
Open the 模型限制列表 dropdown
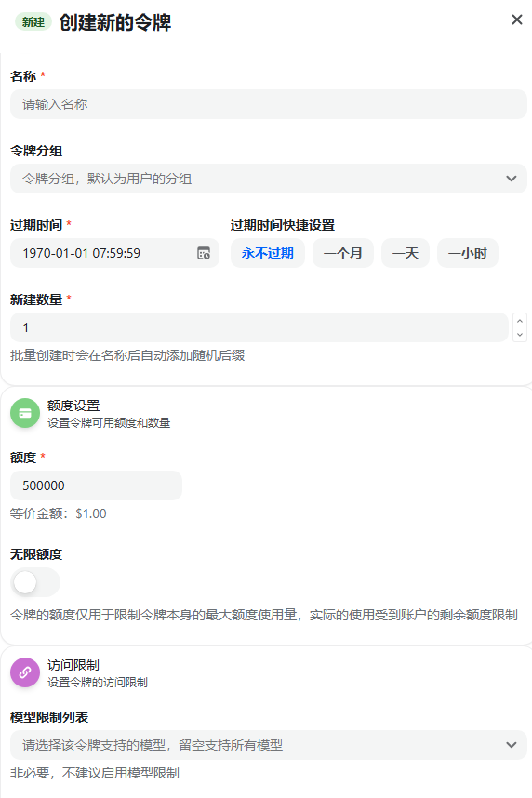coord(268,745)
